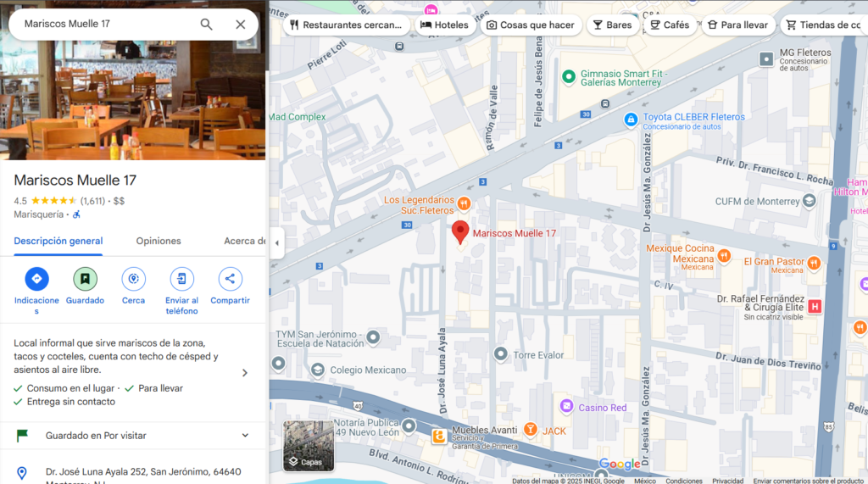Screen dimensions: 868x484
Task: Open Indicaciones directions icon
Action: click(x=36, y=279)
